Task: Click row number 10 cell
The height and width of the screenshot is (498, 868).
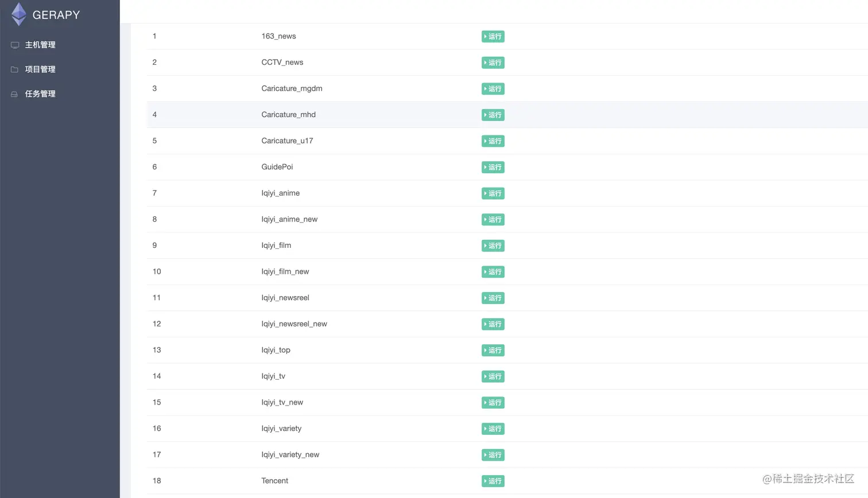Action: [157, 271]
